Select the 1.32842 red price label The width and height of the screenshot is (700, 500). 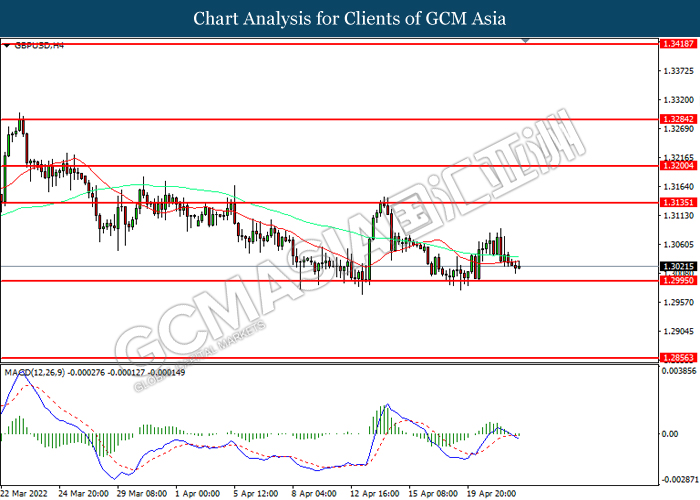click(x=678, y=119)
